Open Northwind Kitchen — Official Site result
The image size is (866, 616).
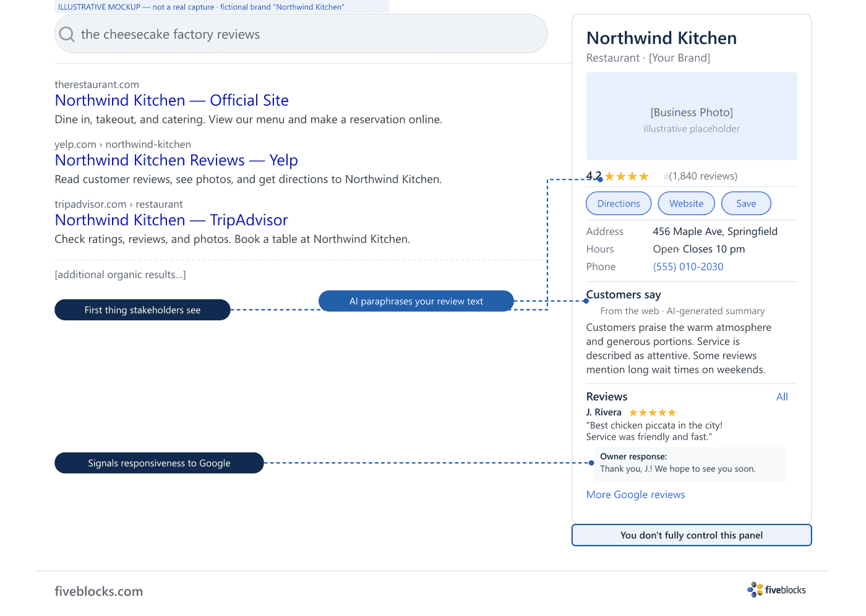pyautogui.click(x=172, y=100)
